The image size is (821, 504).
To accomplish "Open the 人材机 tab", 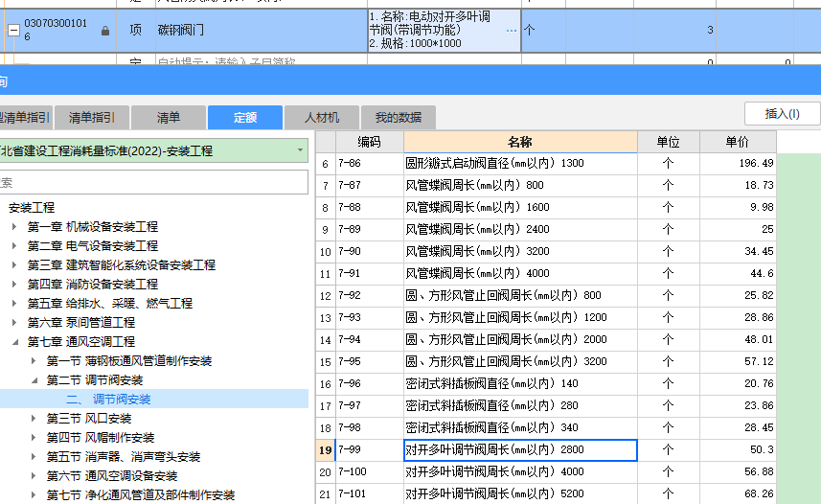I will tap(322, 117).
